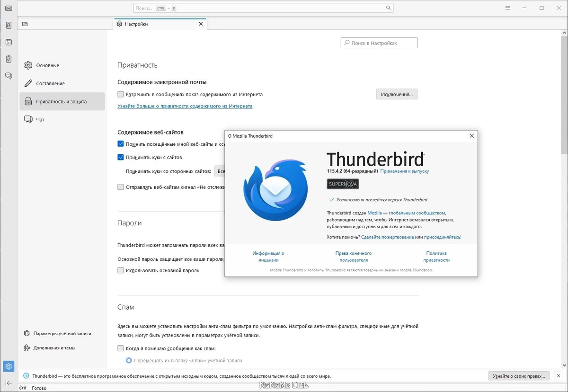
Task: Click Сделайте пожертвование link
Action: click(387, 237)
